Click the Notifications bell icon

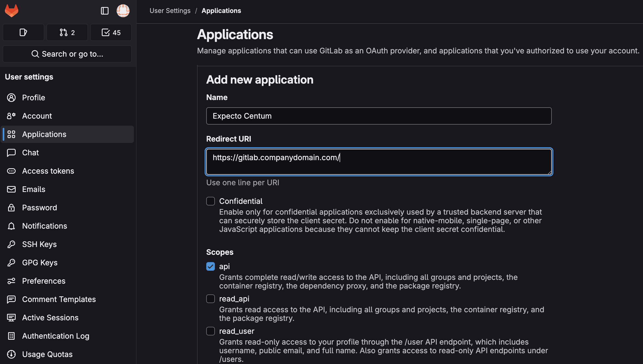click(x=11, y=226)
